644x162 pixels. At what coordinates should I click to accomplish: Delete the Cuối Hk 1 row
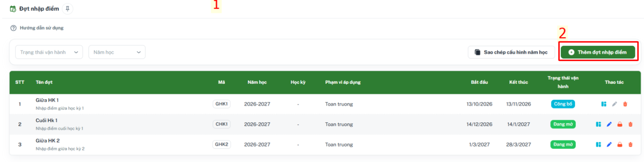[630, 124]
